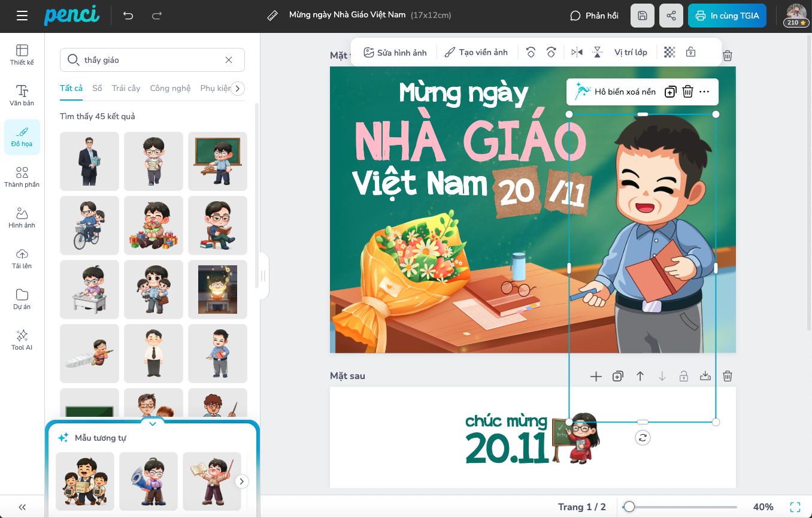Collapse the Mẫu tương tự panel
Screen dimensions: 812x518
(152, 424)
